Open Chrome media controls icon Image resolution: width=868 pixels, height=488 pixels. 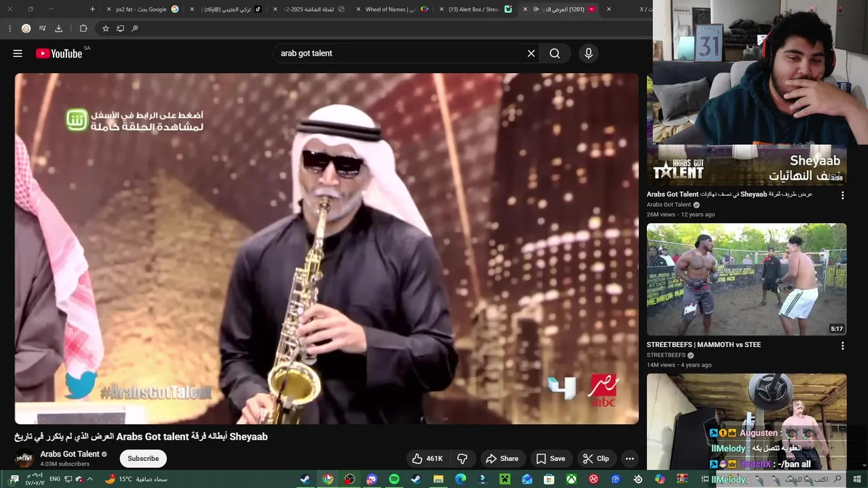43,28
